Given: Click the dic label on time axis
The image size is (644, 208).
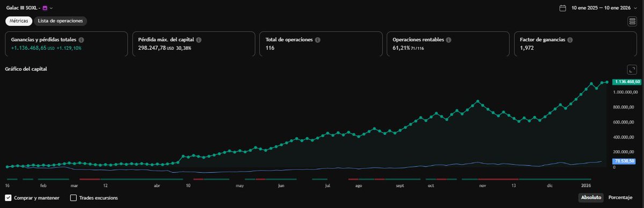Looking at the screenshot, I should click(550, 185).
